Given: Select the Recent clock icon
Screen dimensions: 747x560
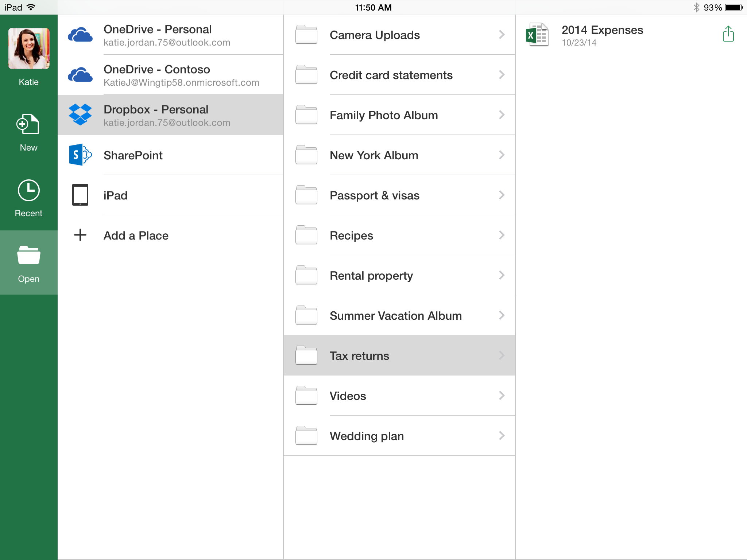Looking at the screenshot, I should (x=28, y=190).
